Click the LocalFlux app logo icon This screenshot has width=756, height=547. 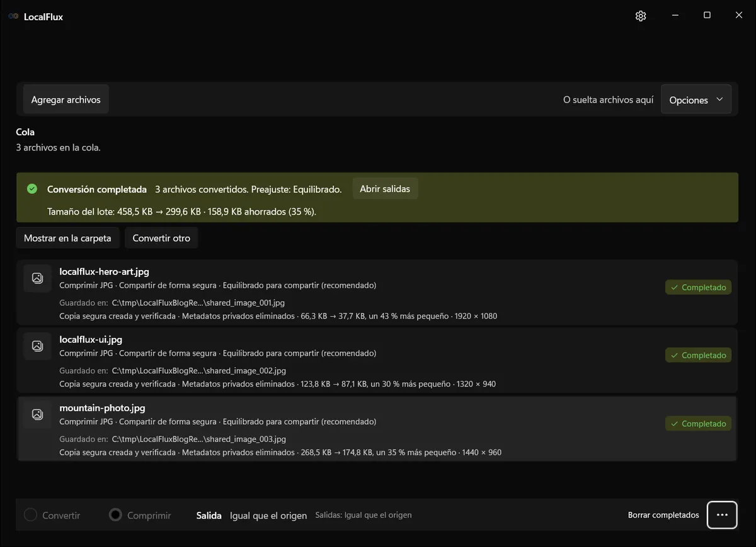click(13, 17)
